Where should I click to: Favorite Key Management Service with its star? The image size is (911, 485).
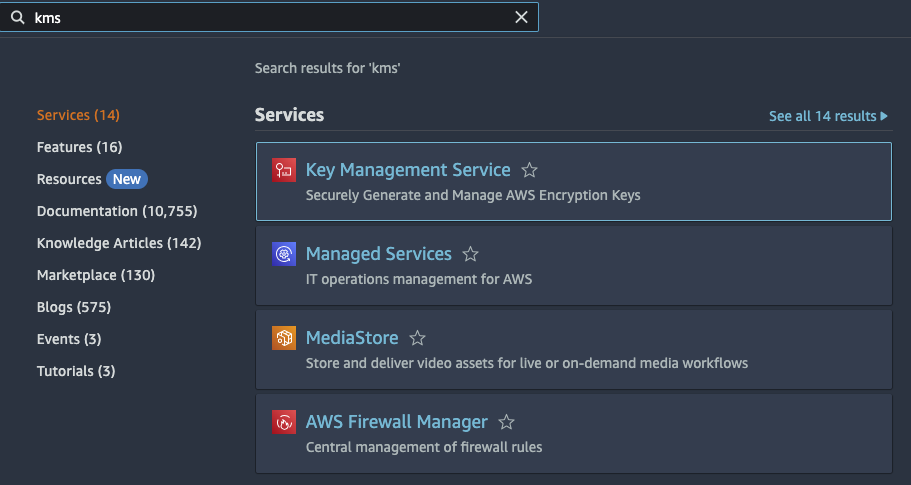tap(529, 170)
